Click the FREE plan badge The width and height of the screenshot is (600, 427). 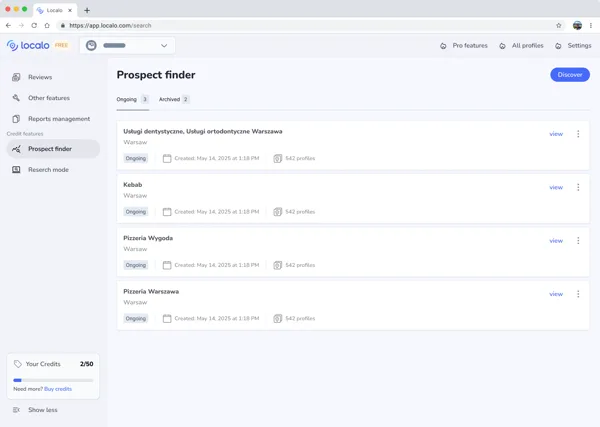pos(61,45)
